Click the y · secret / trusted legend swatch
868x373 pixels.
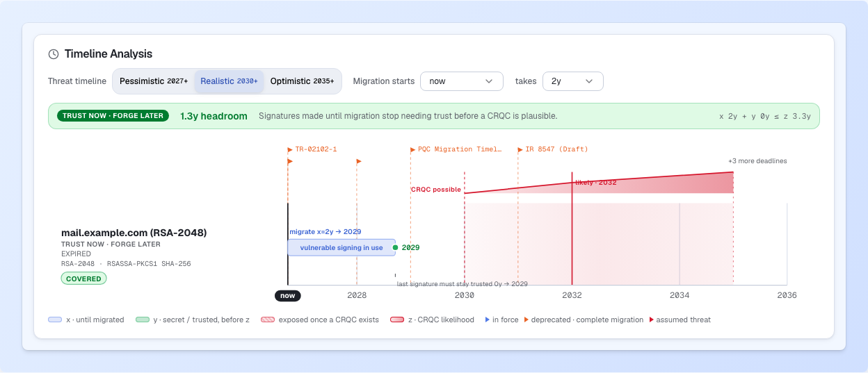pos(142,320)
